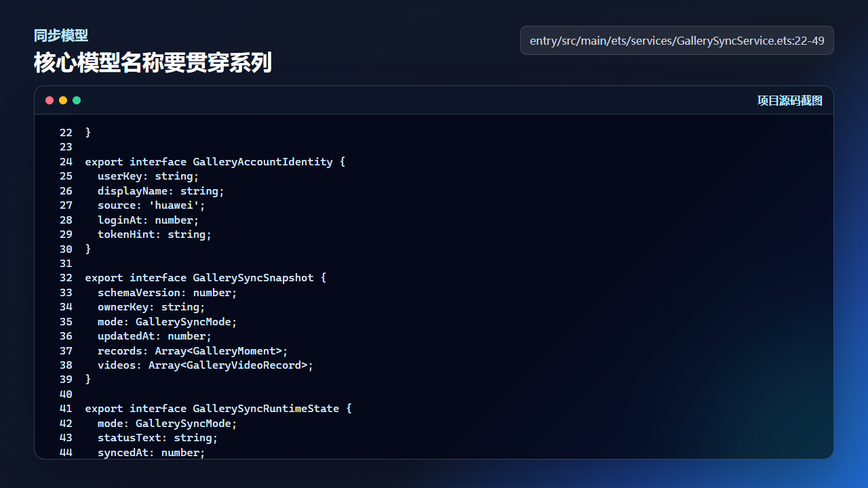Image resolution: width=868 pixels, height=488 pixels.
Task: Click the 'tokenHint: string;' code line
Action: pyautogui.click(x=155, y=235)
